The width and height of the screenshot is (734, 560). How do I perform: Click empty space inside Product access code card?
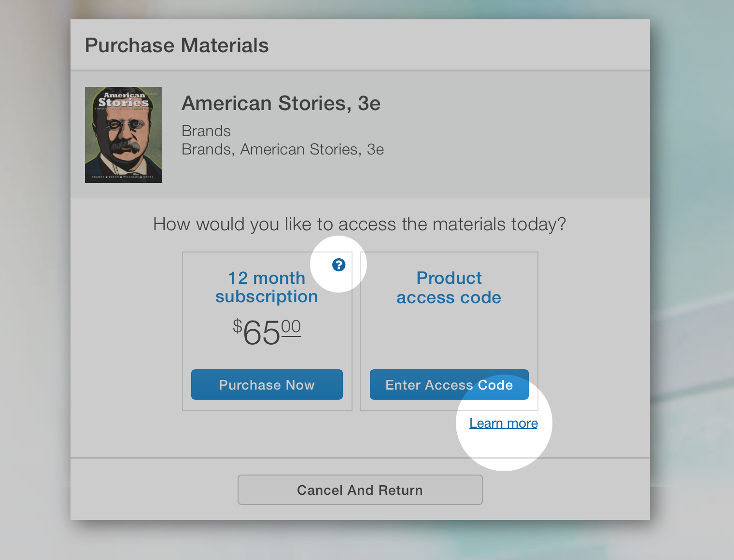pos(449,338)
